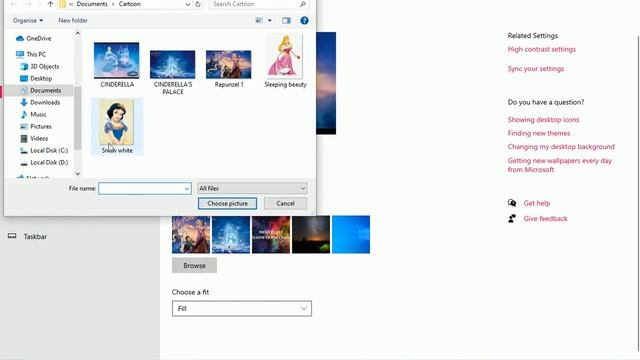Open 3D Objects folder

[x=40, y=66]
